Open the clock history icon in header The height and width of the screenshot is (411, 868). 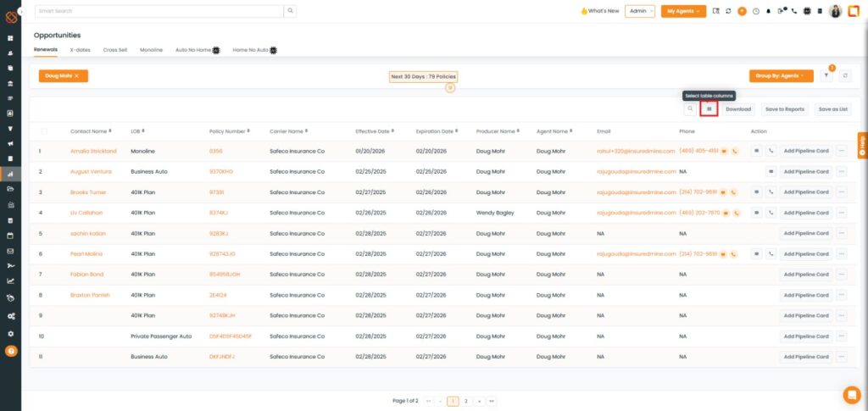click(755, 11)
